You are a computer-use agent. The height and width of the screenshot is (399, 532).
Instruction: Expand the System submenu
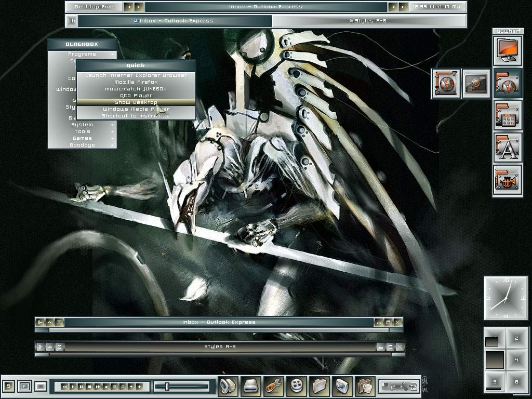(82, 125)
